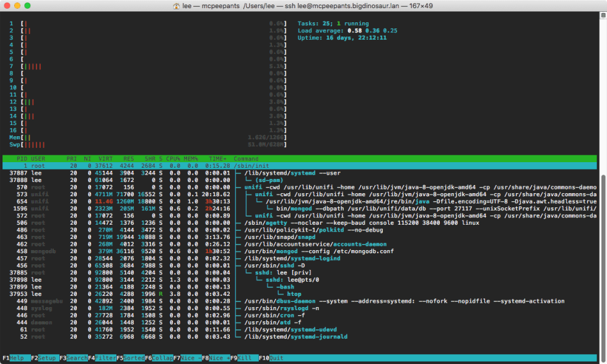Viewport: 607px width, 364px height.
Task: Toggle F5 Sorted view
Action: (131, 358)
